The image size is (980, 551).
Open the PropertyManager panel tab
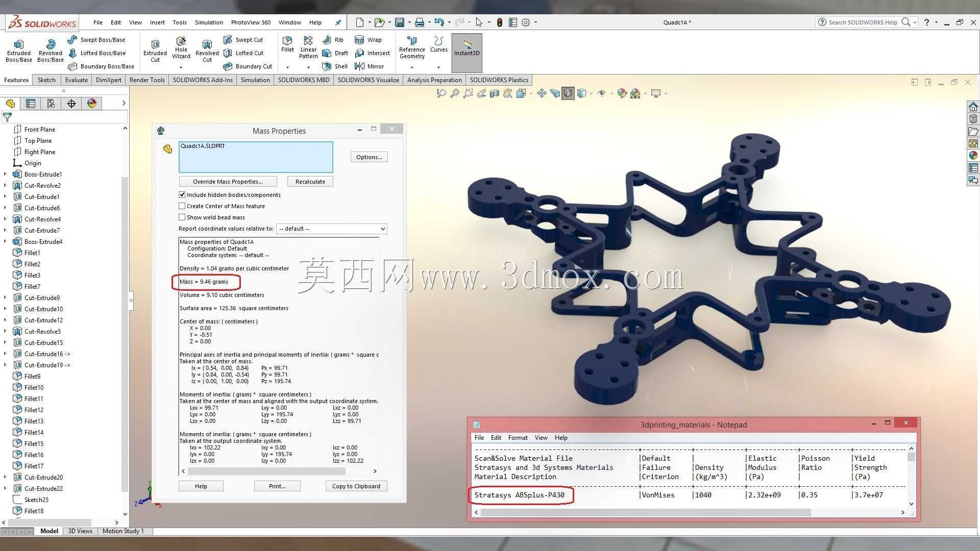pyautogui.click(x=31, y=104)
